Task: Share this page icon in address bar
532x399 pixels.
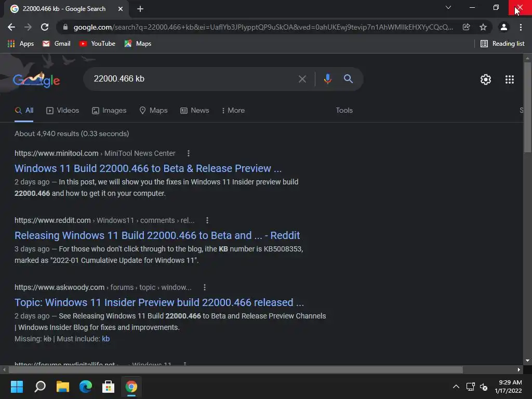Action: 466,27
